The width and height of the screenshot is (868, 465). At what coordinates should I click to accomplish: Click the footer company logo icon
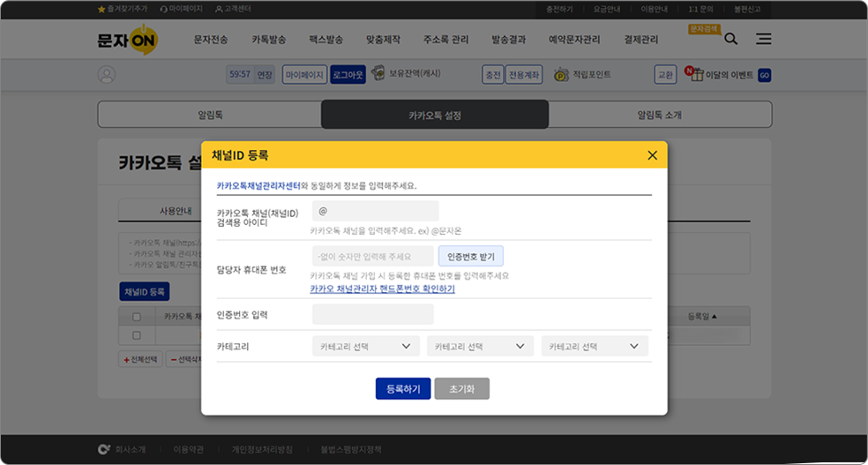103,449
